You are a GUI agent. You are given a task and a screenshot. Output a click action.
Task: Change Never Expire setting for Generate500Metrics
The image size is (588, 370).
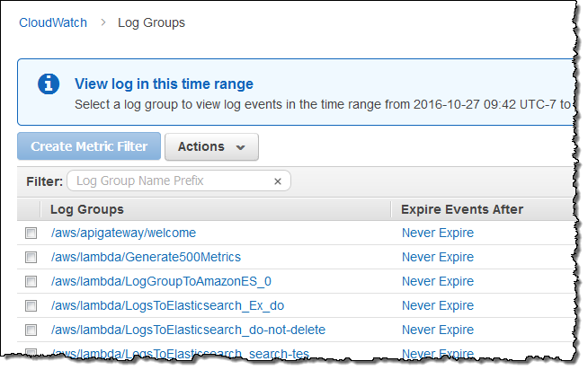click(x=437, y=258)
